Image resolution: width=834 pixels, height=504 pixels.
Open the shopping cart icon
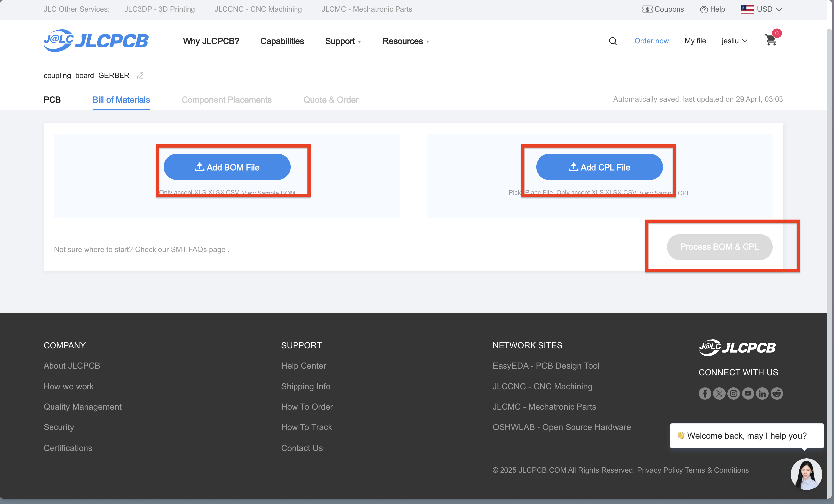pyautogui.click(x=771, y=40)
